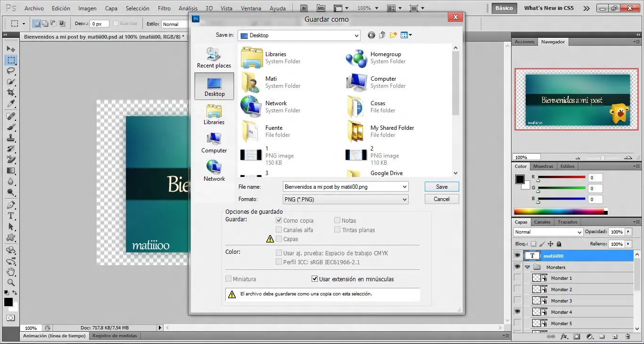Select the Clone Stamp tool
644x344 pixels.
[11, 138]
